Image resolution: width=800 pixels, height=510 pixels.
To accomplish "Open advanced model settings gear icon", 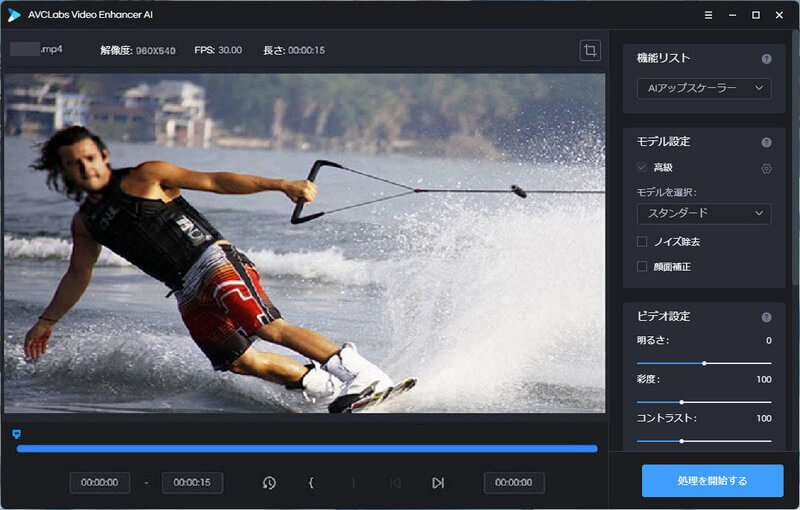I will [x=766, y=168].
